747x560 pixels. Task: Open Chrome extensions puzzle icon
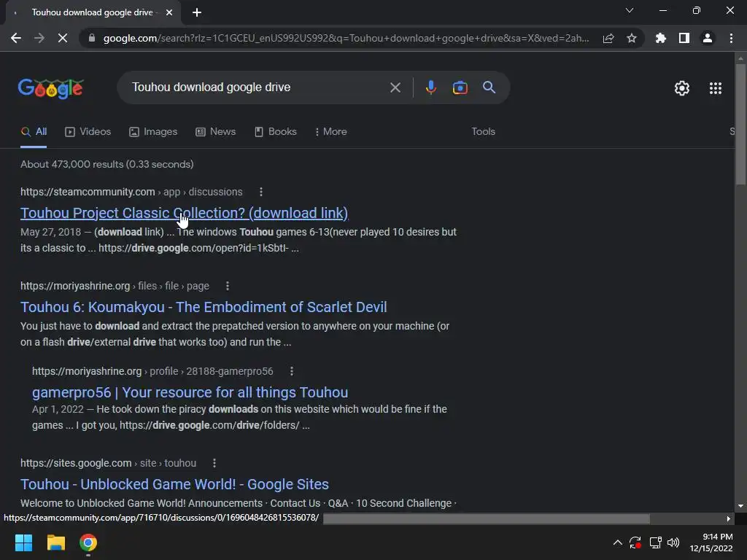(661, 38)
